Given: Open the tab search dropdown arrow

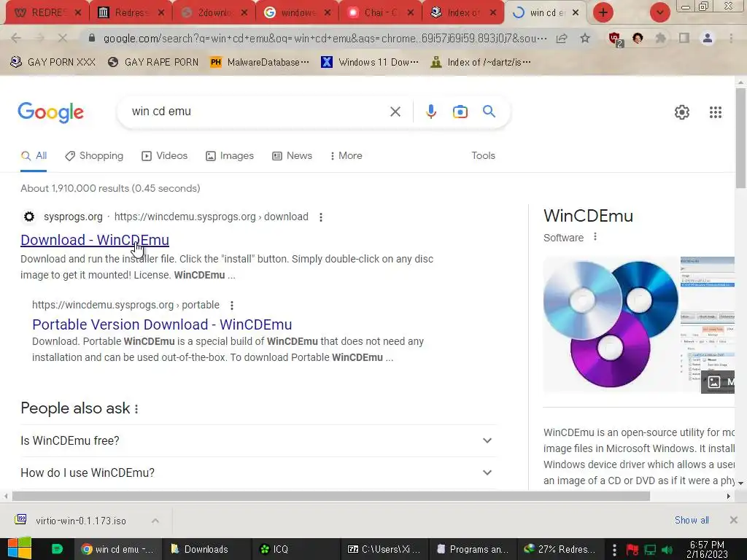Looking at the screenshot, I should tap(659, 12).
